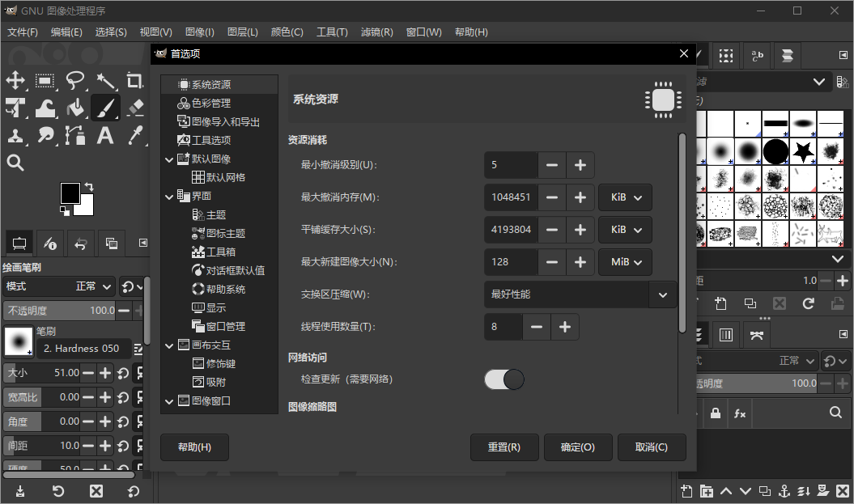Activate the Text tool
This screenshot has height=504, width=854.
coord(106,135)
